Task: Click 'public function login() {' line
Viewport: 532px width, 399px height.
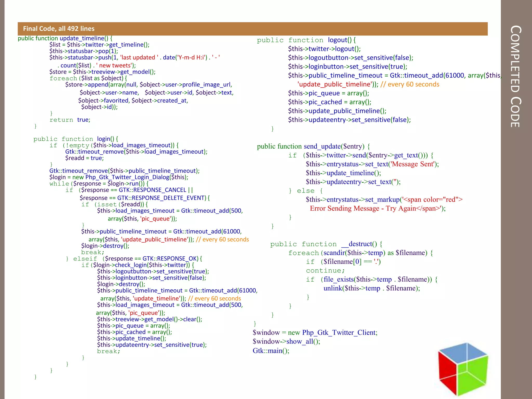Action: (x=76, y=139)
